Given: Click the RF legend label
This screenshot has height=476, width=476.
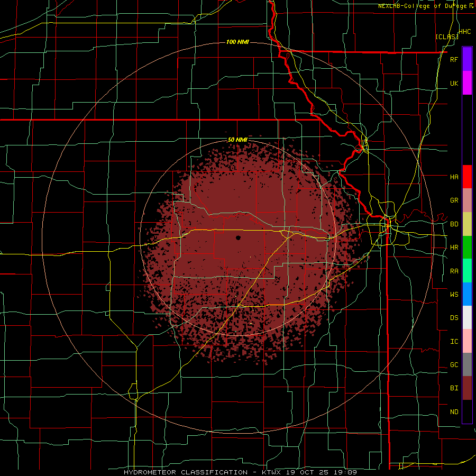Looking at the screenshot, I should [454, 59].
